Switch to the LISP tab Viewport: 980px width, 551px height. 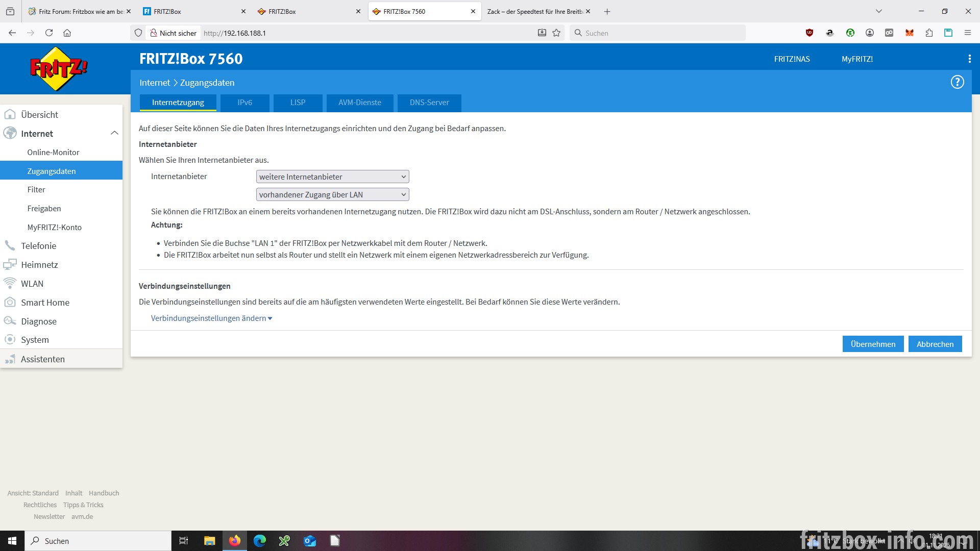pyautogui.click(x=298, y=103)
